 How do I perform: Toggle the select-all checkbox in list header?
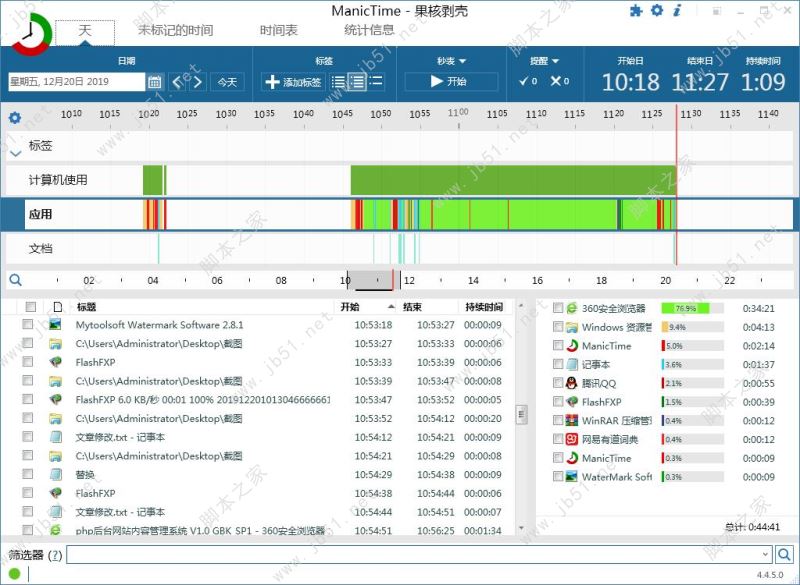coord(31,307)
